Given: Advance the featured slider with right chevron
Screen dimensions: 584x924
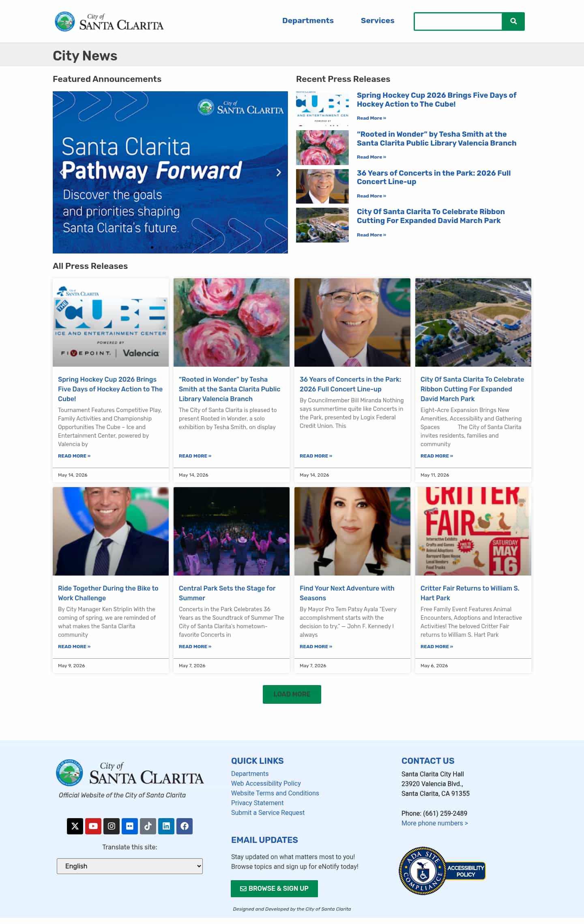Looking at the screenshot, I should [279, 172].
